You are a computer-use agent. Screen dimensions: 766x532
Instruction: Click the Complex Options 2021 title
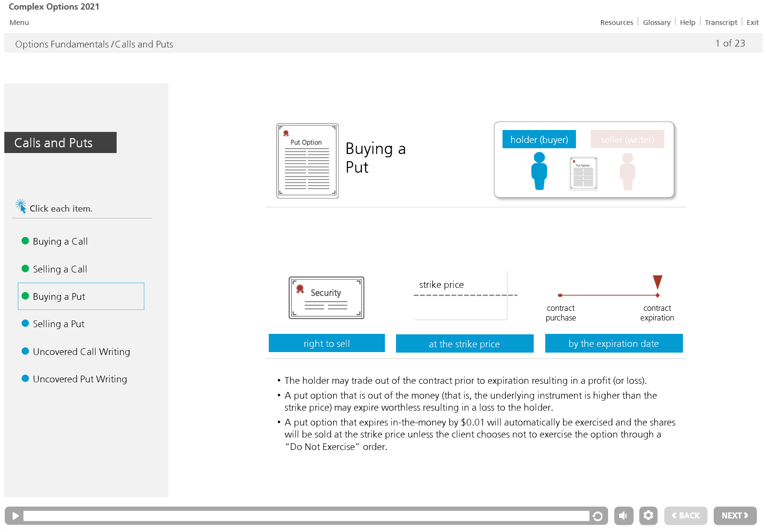coord(54,7)
